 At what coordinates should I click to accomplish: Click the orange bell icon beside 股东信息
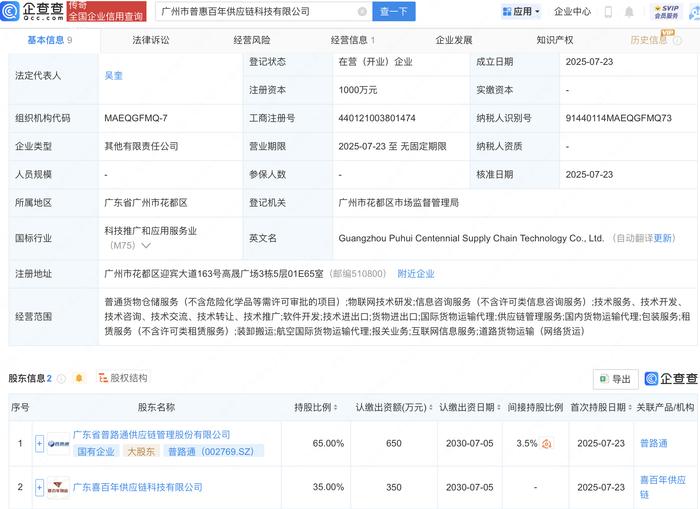[x=79, y=378]
